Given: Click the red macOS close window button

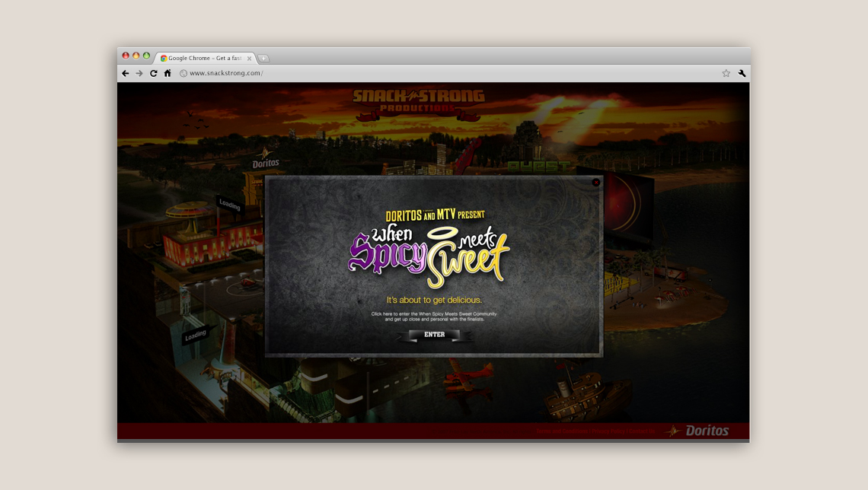Looking at the screenshot, I should click(x=126, y=56).
